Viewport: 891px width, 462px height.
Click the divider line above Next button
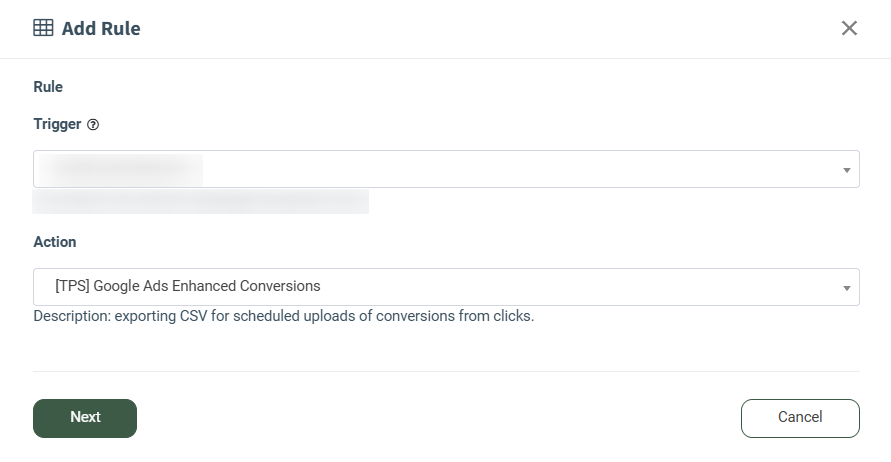[x=446, y=372]
